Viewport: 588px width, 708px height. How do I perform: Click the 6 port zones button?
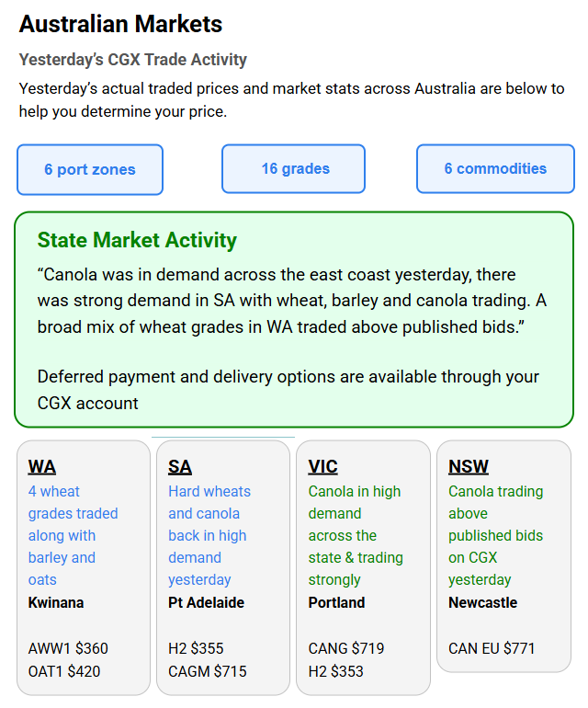90,169
